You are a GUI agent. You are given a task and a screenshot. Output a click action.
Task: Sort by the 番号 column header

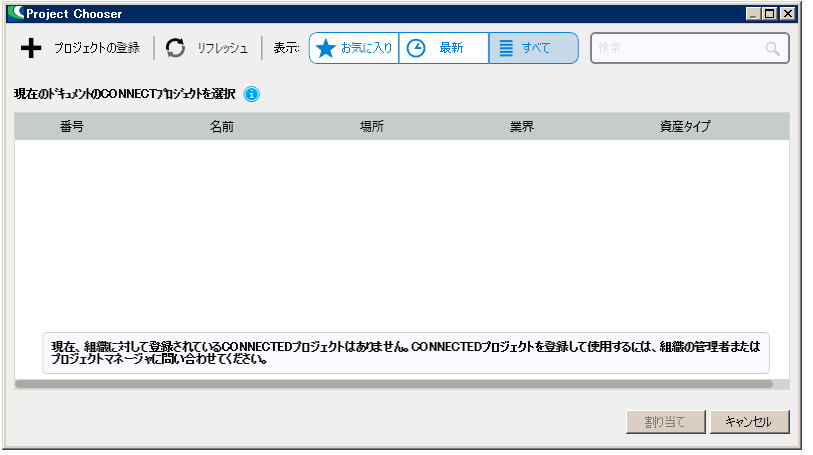click(72, 126)
